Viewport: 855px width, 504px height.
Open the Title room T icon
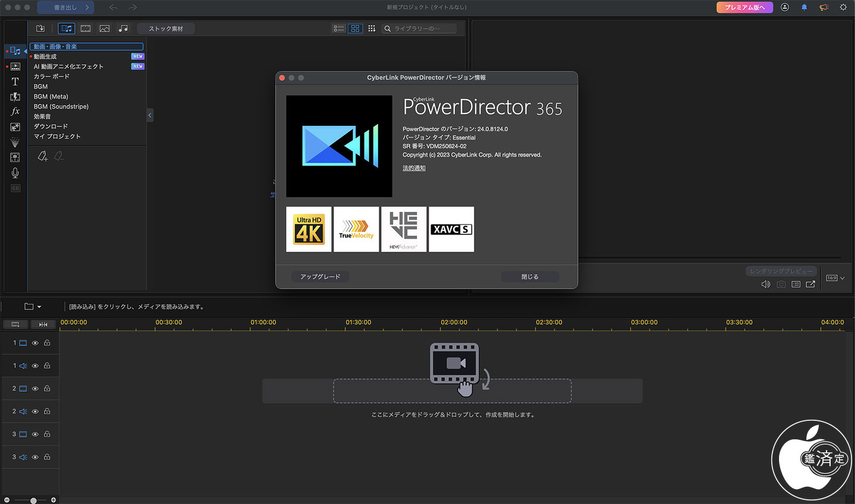pos(15,81)
